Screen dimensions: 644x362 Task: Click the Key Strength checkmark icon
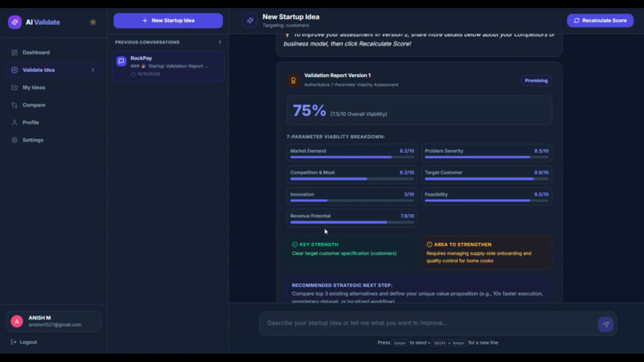[295, 245]
